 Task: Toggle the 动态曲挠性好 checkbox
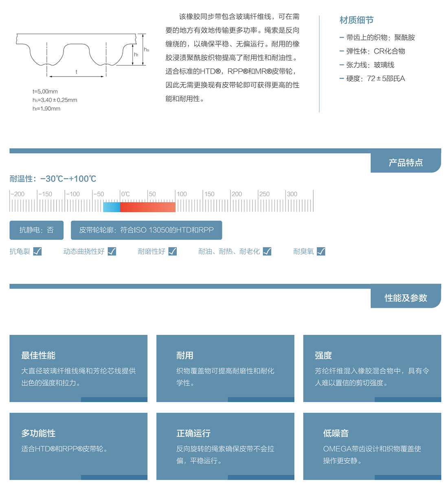coord(112,251)
